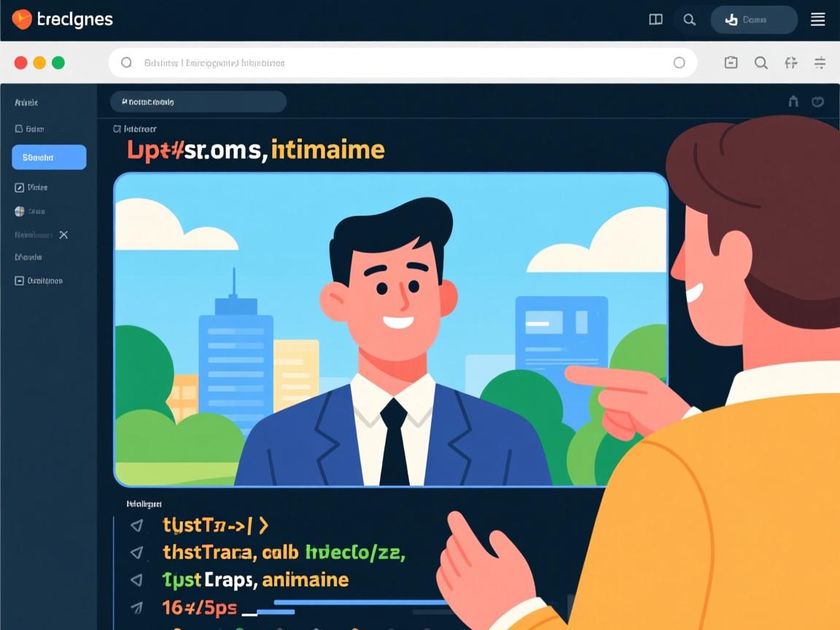Image resolution: width=840 pixels, height=630 pixels.
Task: Click the calendar-style icon beside the address bar
Action: coord(731,63)
